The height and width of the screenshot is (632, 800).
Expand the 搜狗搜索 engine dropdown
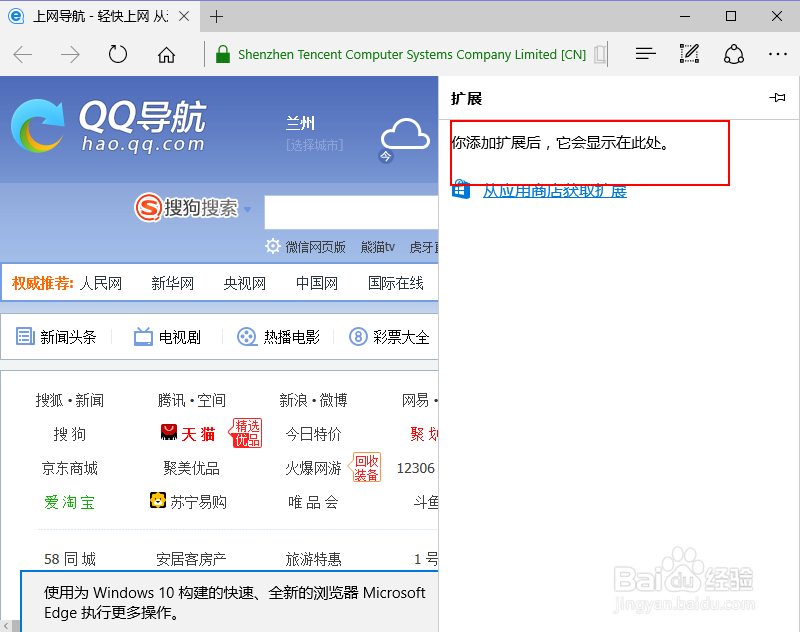click(248, 209)
